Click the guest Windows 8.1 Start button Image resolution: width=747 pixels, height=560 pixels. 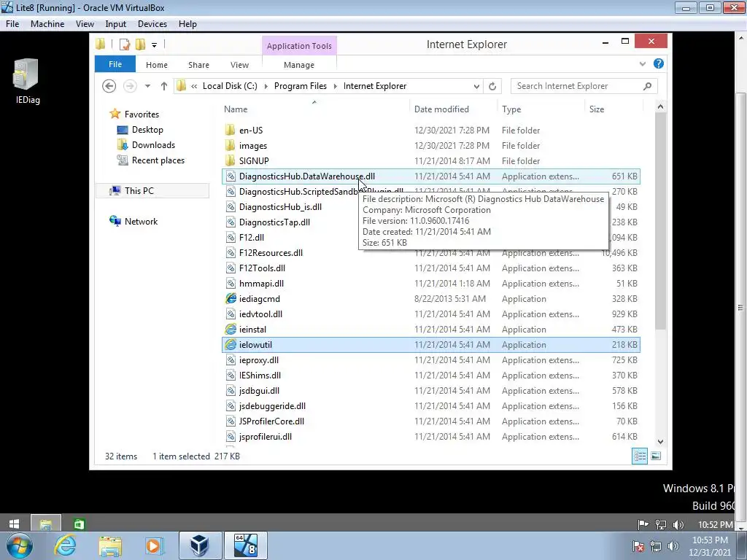15,524
